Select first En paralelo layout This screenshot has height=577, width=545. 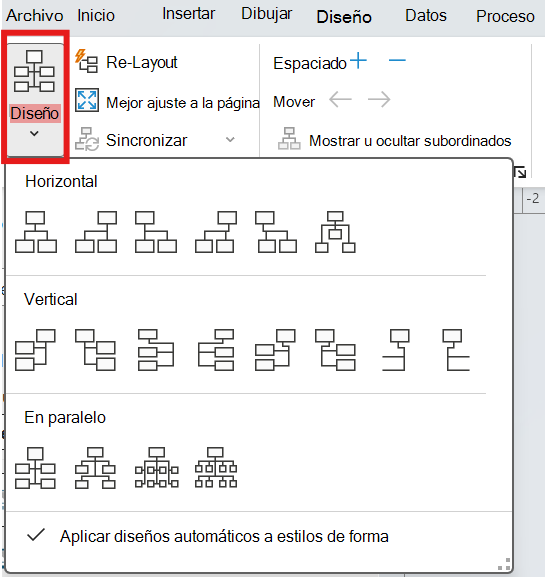pos(35,468)
